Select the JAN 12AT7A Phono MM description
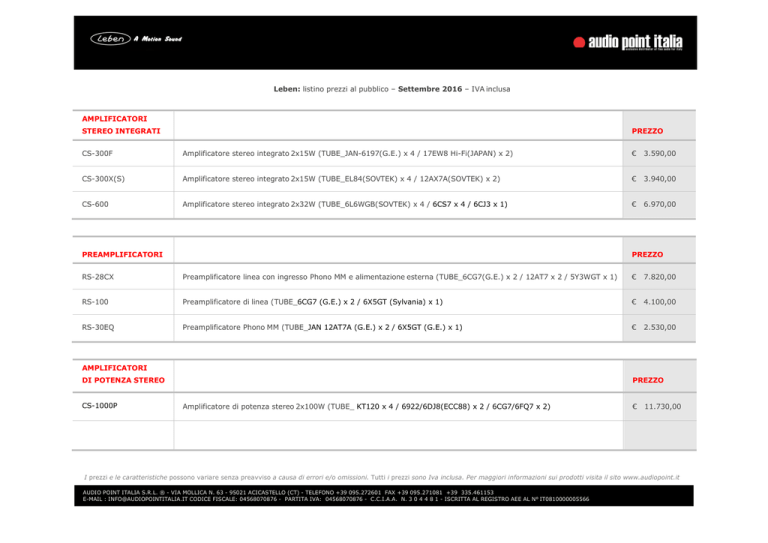 click(322, 327)
